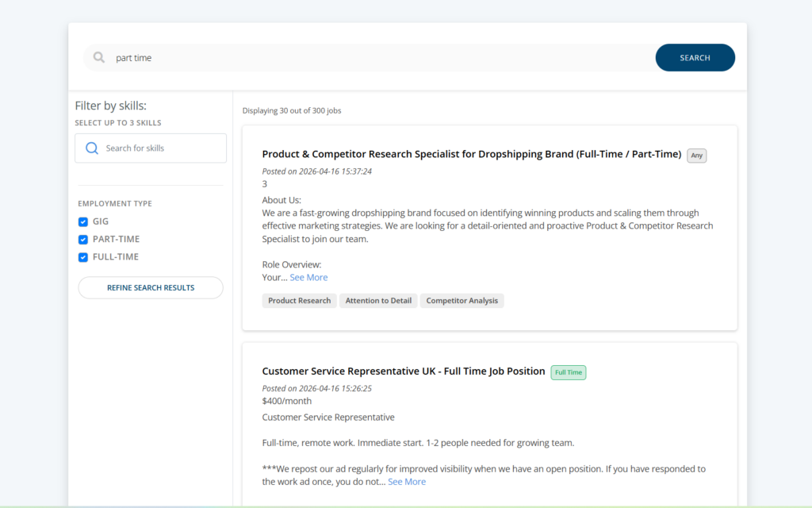
Task: Click the 'Any' badge on first job
Action: (x=696, y=156)
